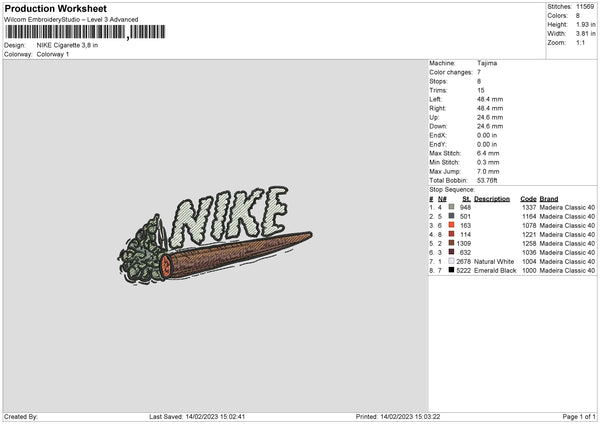The height and width of the screenshot is (424, 600).
Task: Click the 'Printed: 14/02/2023 15:03:22' footer
Action: coord(398,417)
